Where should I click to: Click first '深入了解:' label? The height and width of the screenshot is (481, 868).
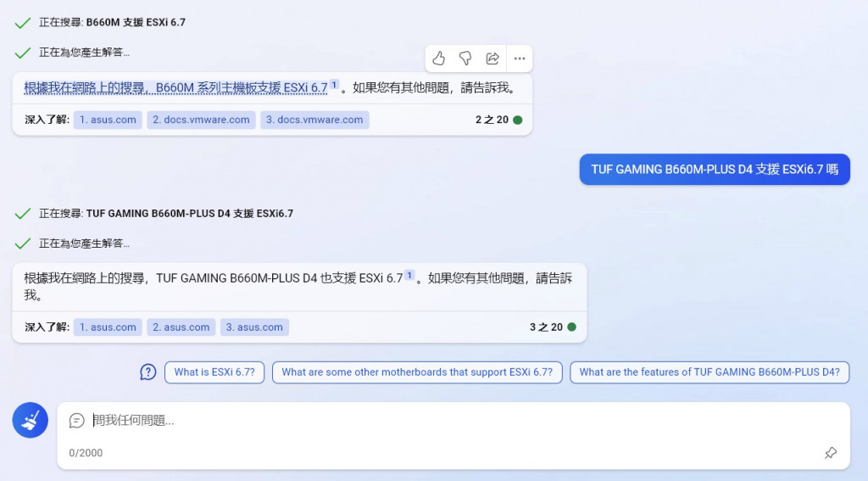[x=47, y=120]
